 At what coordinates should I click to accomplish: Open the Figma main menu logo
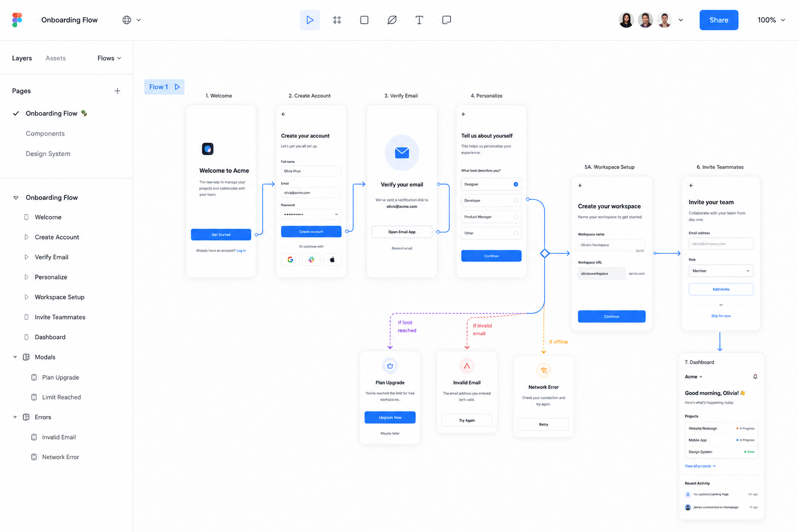click(17, 20)
